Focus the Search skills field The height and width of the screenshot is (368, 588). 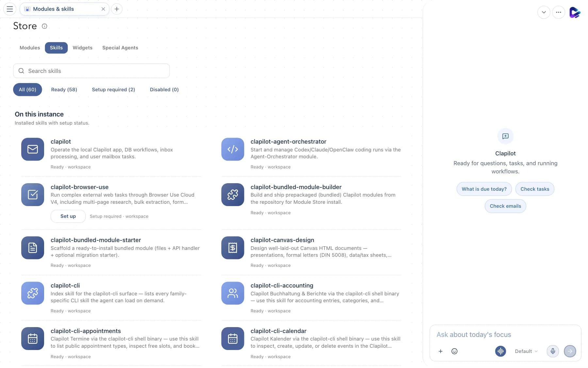[91, 71]
